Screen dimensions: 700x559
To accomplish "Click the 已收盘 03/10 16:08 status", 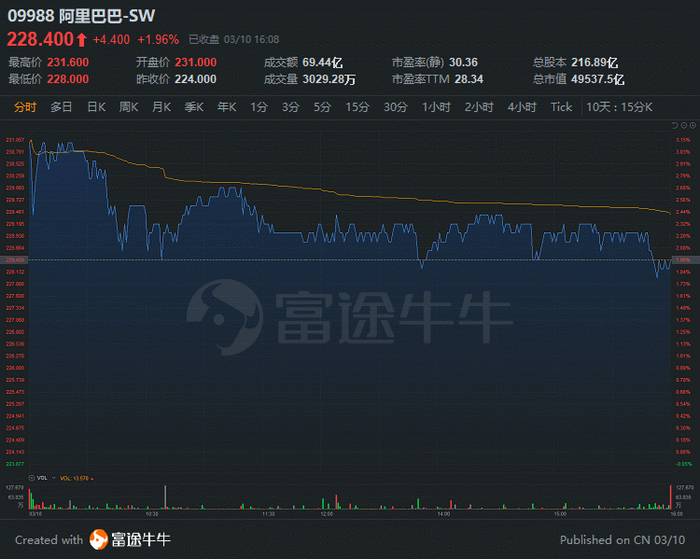I will [234, 40].
